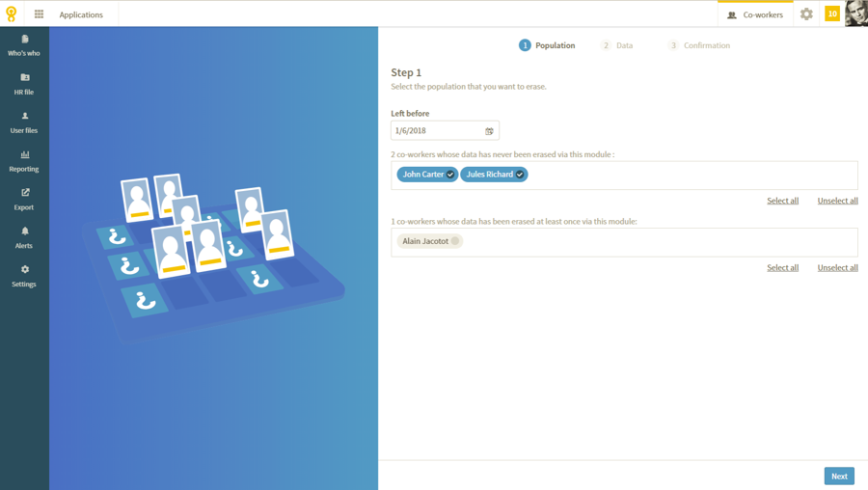Go to step 2 Data

pyautogui.click(x=616, y=45)
